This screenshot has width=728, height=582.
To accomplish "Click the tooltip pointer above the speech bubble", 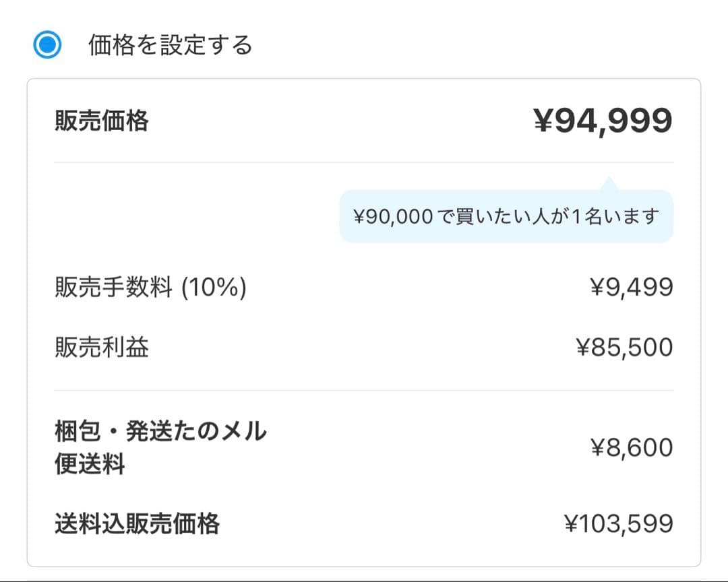I will [610, 183].
